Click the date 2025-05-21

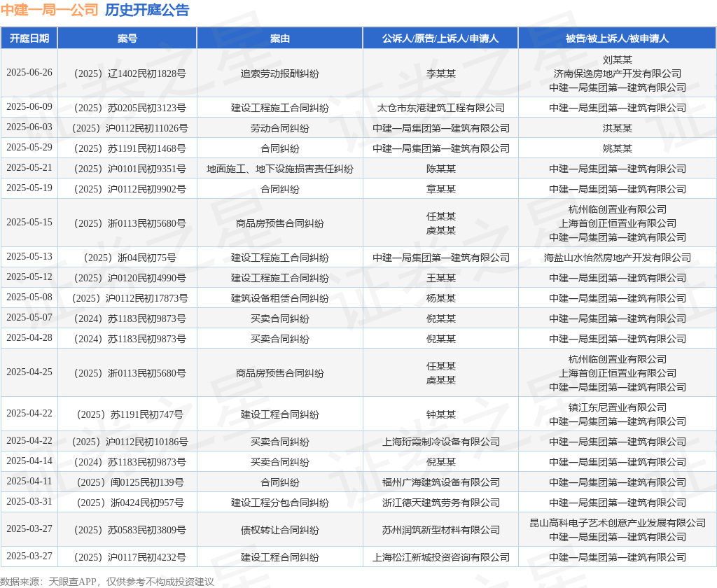point(29,168)
